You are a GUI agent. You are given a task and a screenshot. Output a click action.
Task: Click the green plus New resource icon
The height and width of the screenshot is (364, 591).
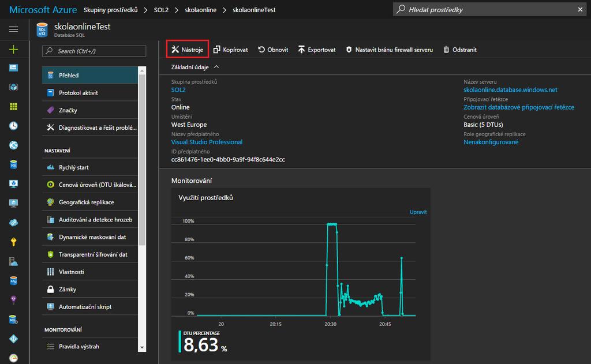point(14,50)
